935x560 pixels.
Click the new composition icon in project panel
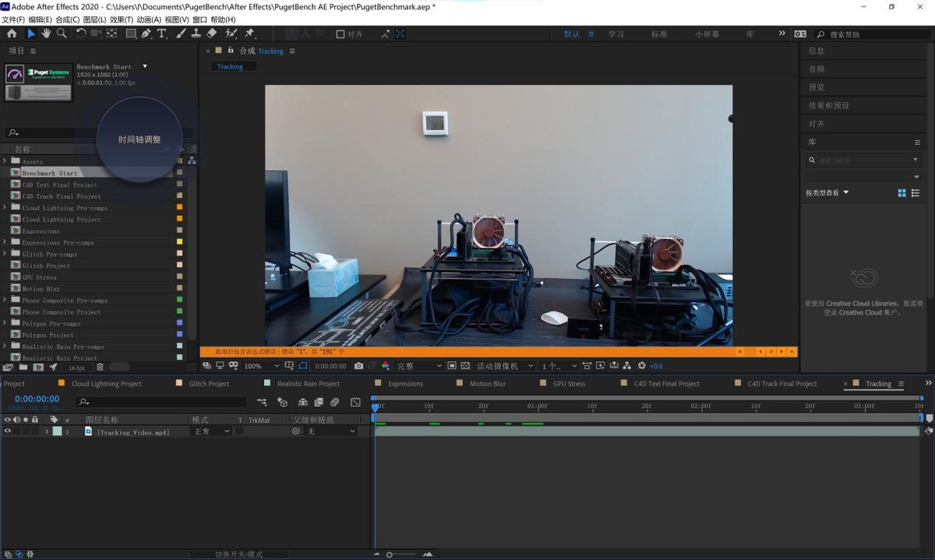pyautogui.click(x=38, y=367)
